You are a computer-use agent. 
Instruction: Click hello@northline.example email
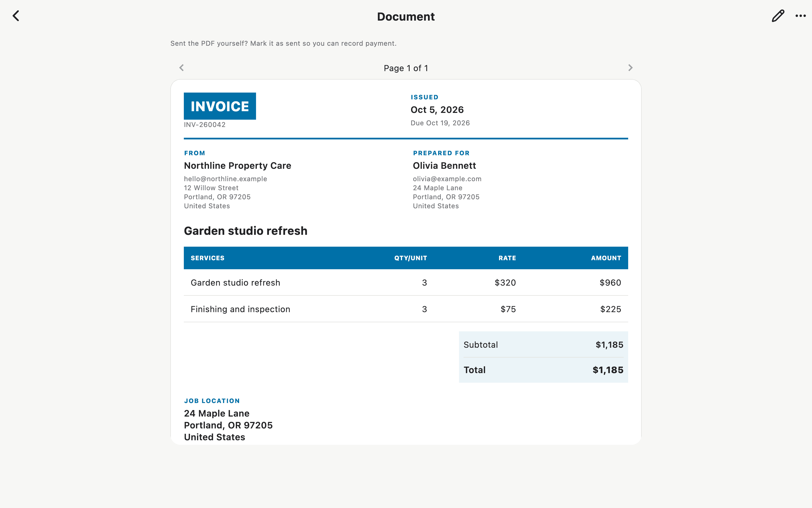226,179
